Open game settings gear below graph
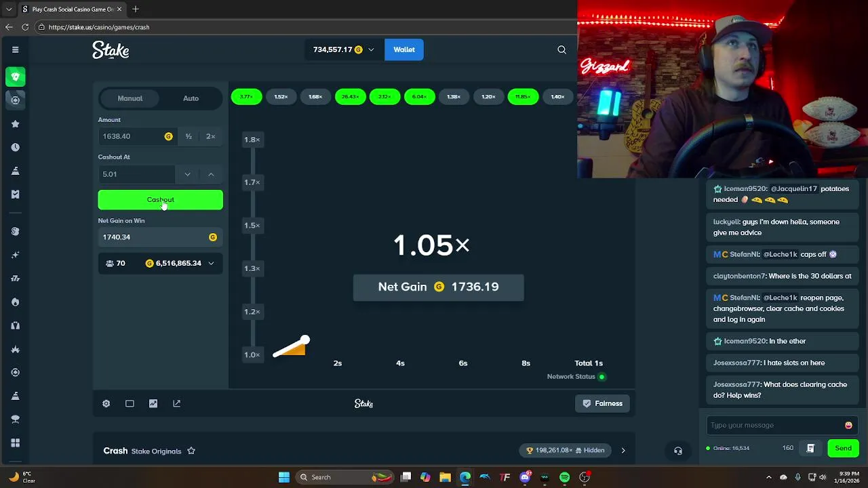Viewport: 868px width, 488px height. click(106, 403)
